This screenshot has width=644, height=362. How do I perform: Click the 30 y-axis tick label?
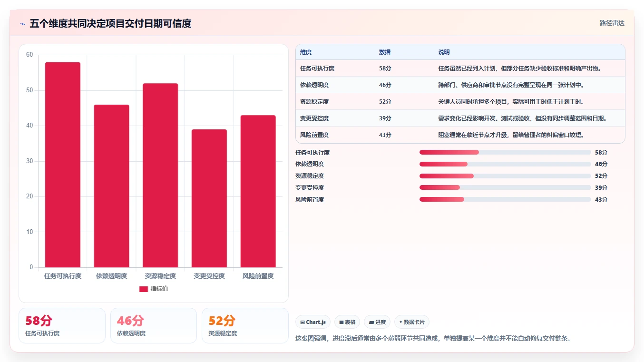(x=29, y=161)
